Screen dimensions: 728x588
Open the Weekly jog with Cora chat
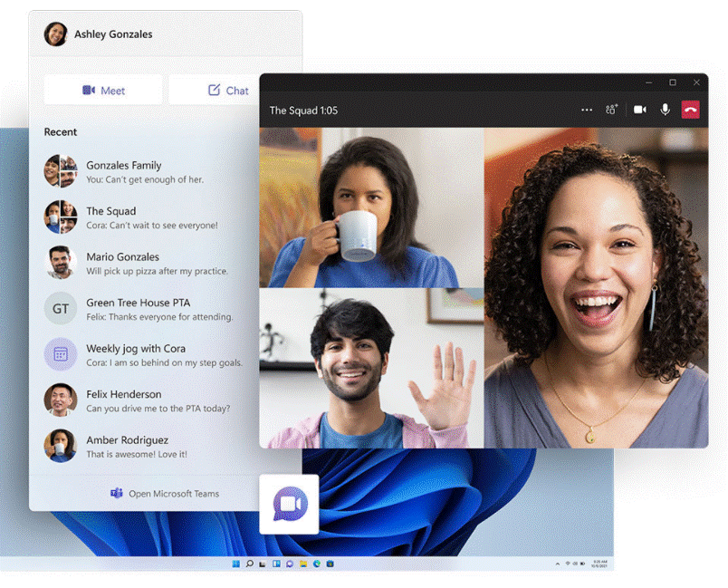tap(144, 355)
